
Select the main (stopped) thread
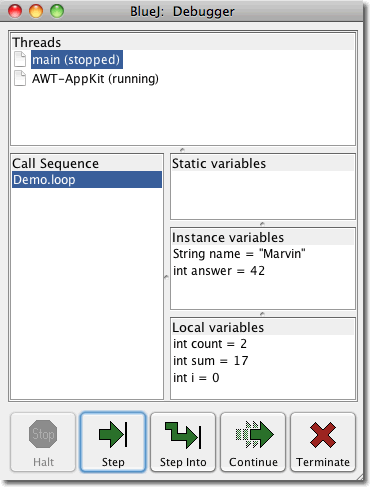tap(77, 60)
